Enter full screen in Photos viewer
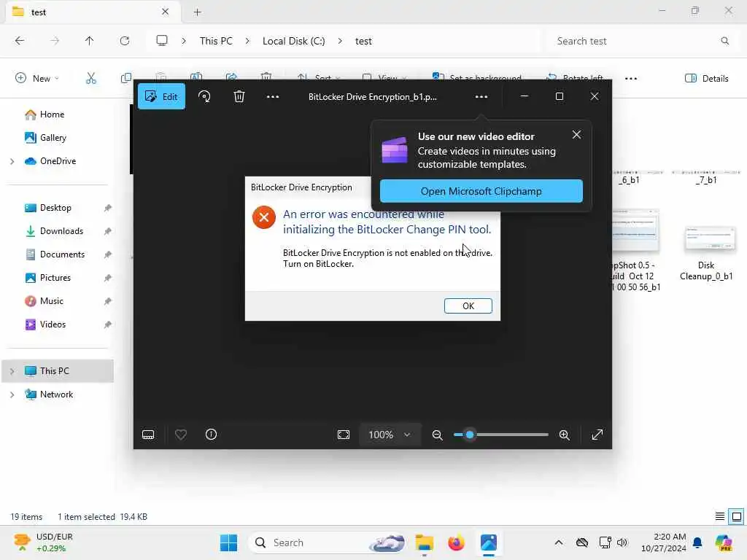Screen dimensions: 747x560 coord(597,435)
